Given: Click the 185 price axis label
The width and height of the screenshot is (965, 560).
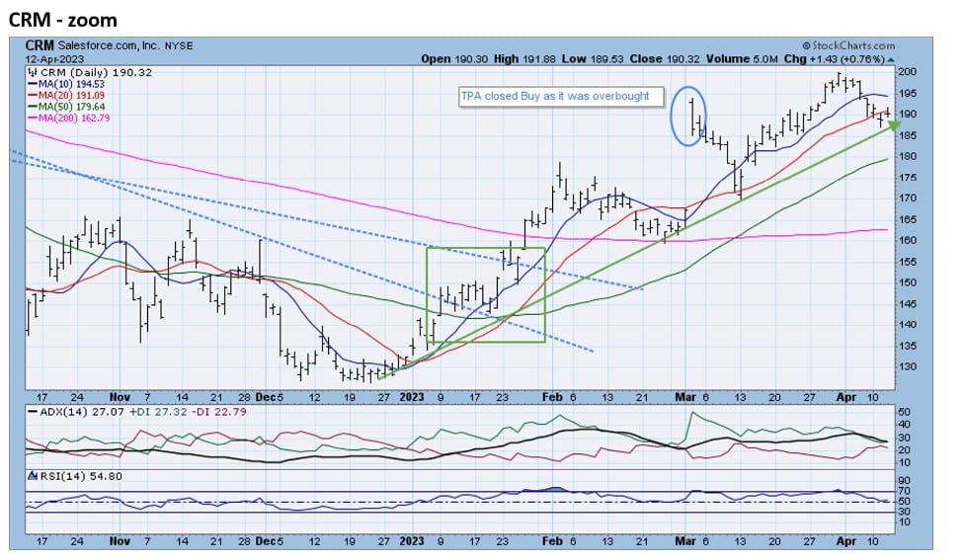Looking at the screenshot, I should click(908, 135).
